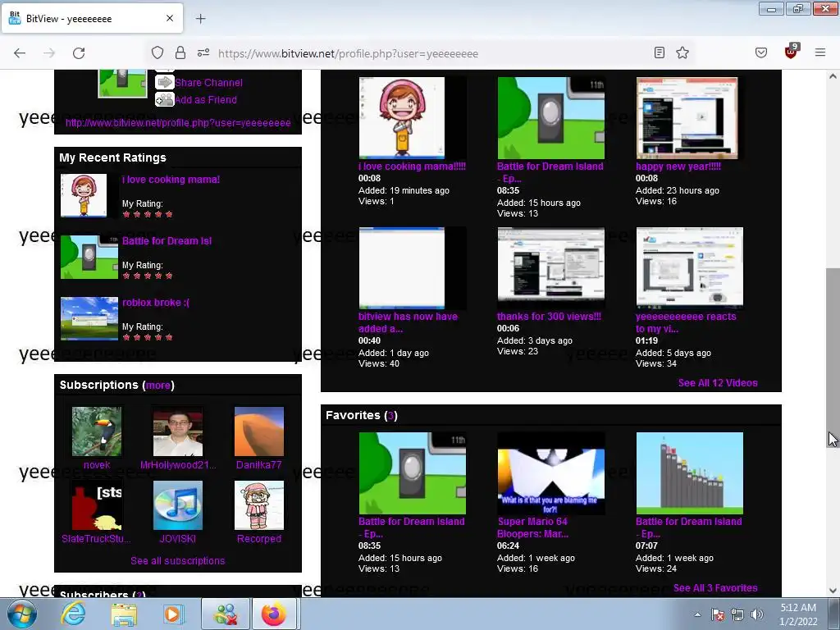Open the profile URL link

click(178, 123)
